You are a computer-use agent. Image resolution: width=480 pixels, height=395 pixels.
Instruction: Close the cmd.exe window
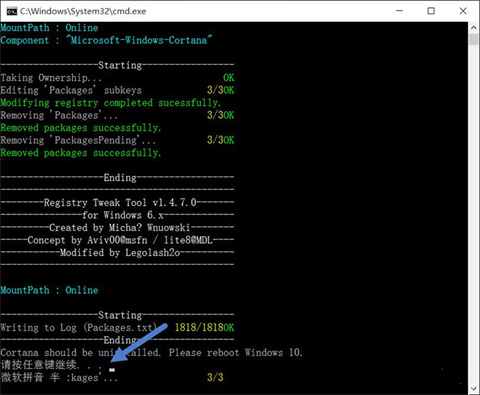point(463,11)
